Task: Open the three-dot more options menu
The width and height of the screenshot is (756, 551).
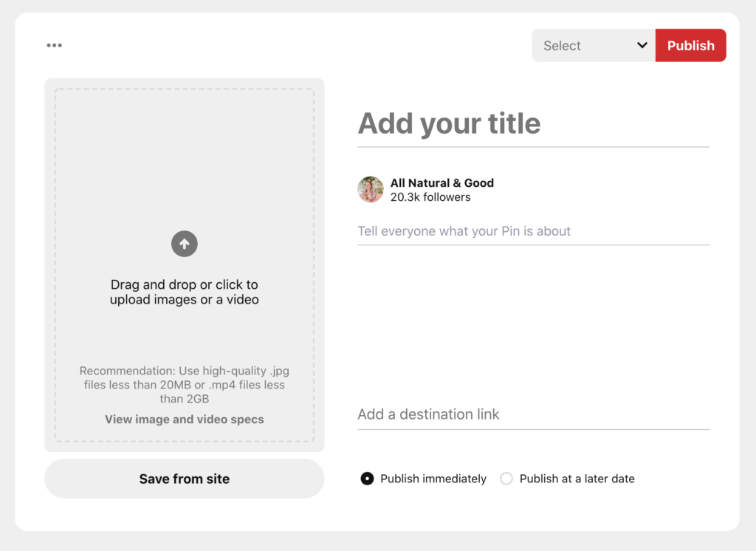Action: (54, 45)
